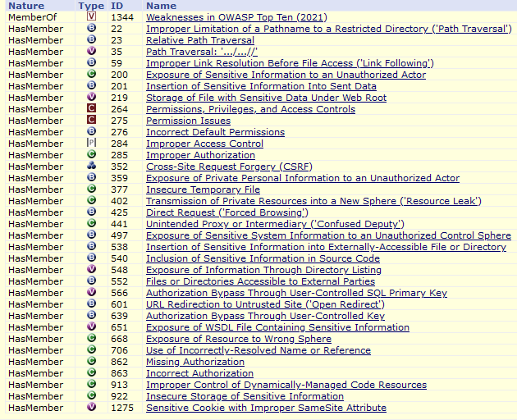Open the Improper Access Control link

204,144
